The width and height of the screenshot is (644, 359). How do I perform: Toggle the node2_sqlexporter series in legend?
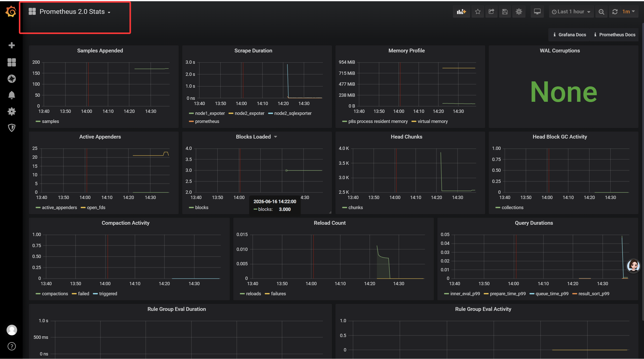point(293,113)
